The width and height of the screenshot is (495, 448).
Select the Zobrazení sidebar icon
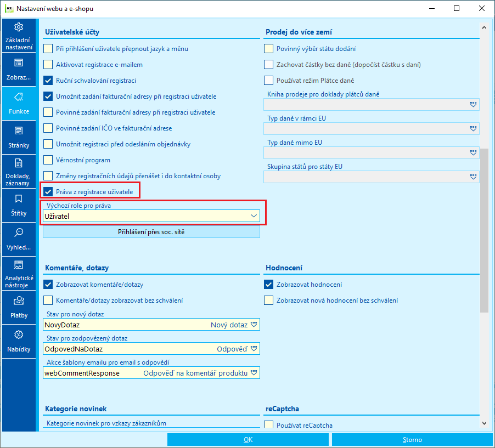coord(19,63)
